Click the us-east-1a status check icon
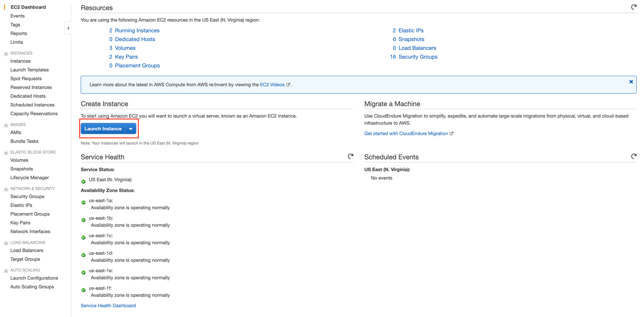The image size is (644, 317). click(x=83, y=203)
